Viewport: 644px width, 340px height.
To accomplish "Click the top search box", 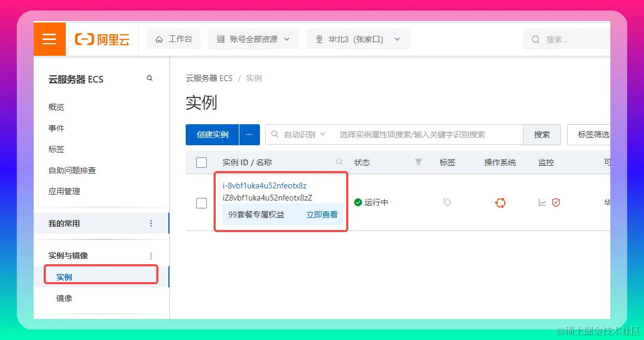I will point(567,39).
